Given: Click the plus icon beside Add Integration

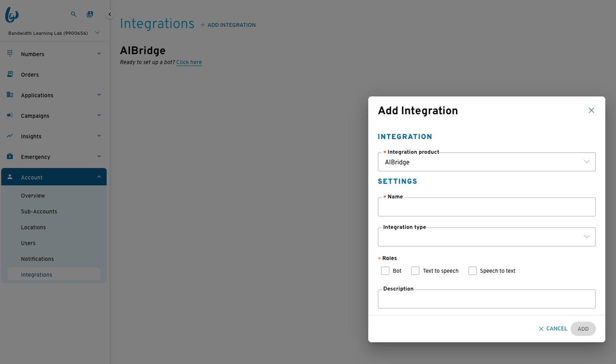Looking at the screenshot, I should [x=203, y=25].
